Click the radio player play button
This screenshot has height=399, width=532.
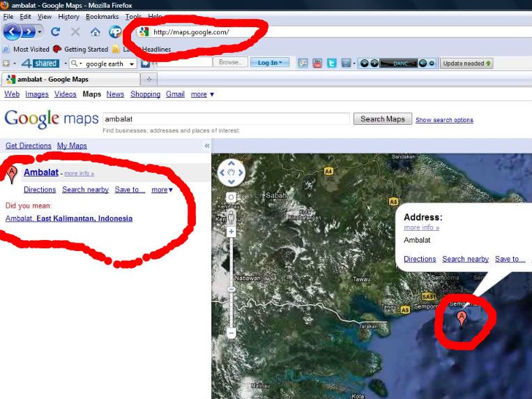pos(374,63)
